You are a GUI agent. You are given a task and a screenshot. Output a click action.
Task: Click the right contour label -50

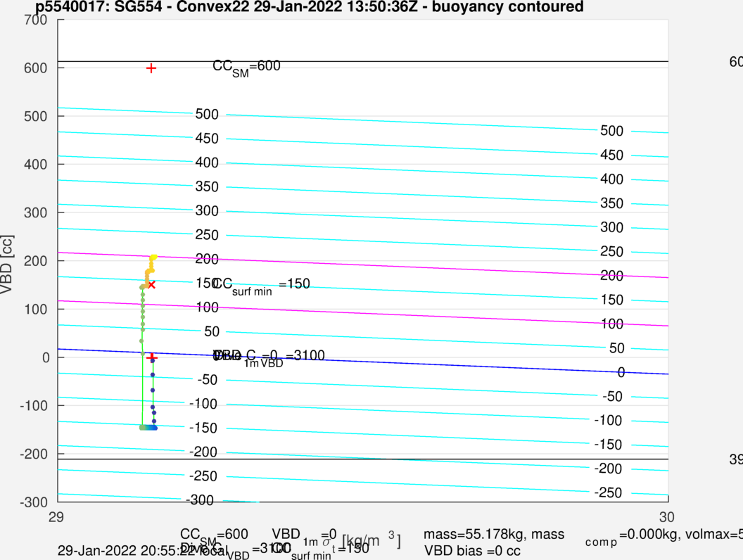point(612,397)
